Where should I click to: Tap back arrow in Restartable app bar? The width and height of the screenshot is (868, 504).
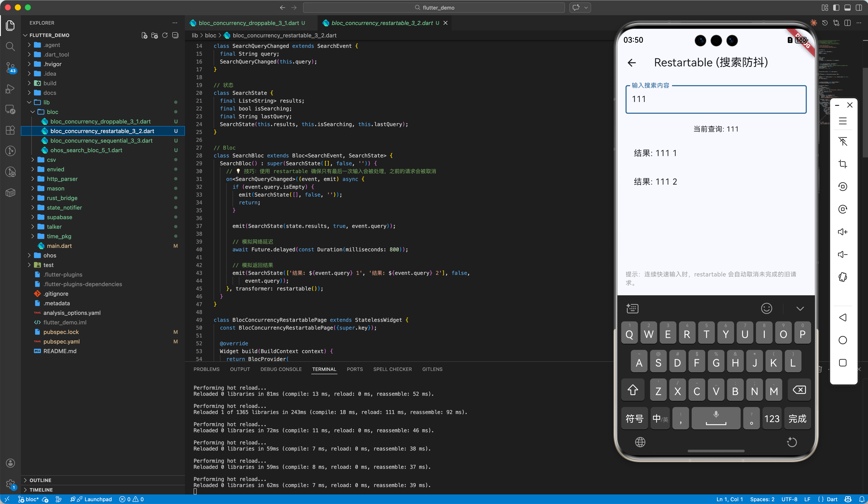(x=632, y=63)
